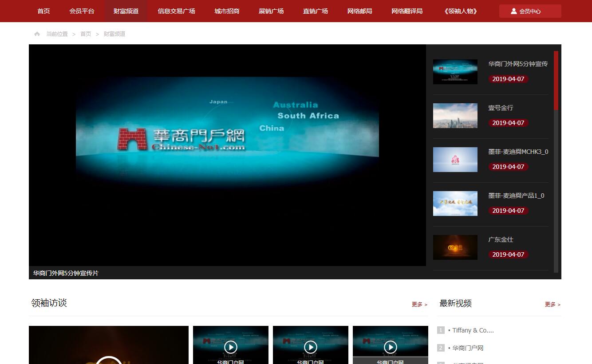592x364 pixels.
Task: Go to 信息交易广场 in the navigation
Action: coord(177,11)
